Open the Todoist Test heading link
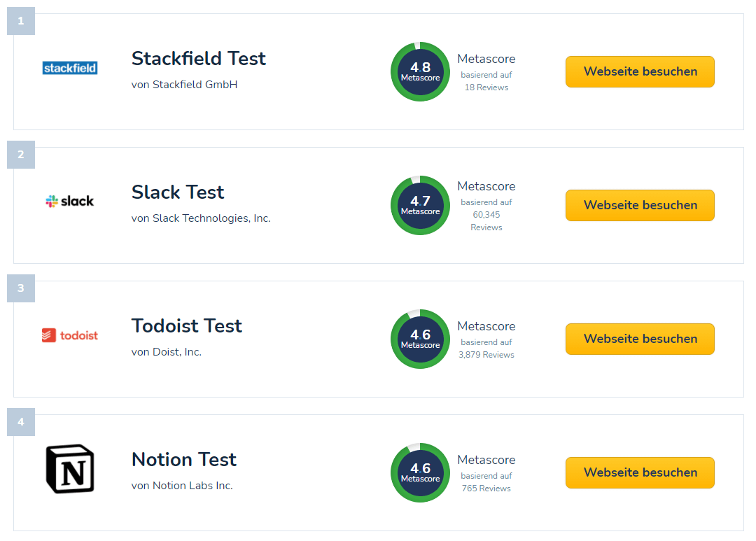This screenshot has height=541, width=756. click(187, 325)
